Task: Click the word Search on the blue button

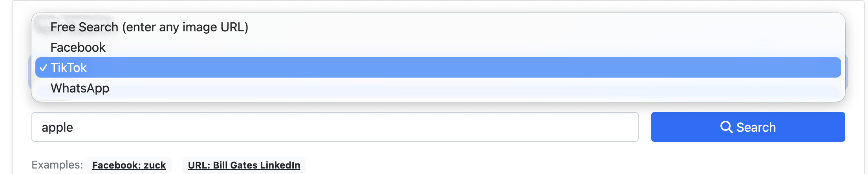Action: pos(756,127)
